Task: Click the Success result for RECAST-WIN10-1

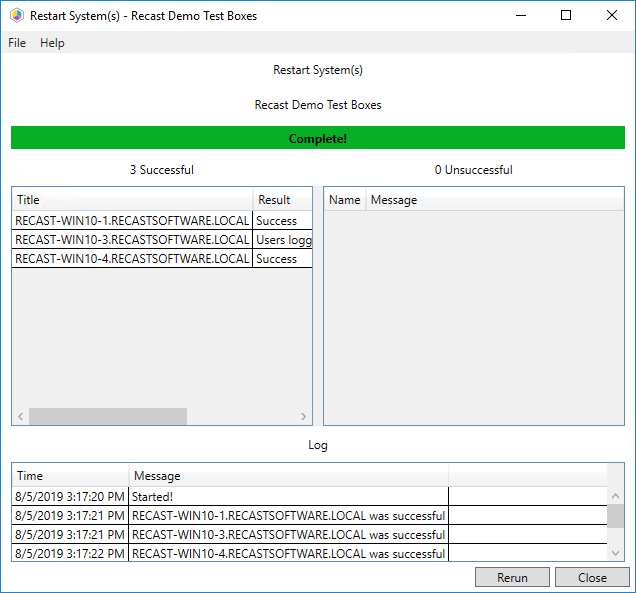Action: point(282,221)
